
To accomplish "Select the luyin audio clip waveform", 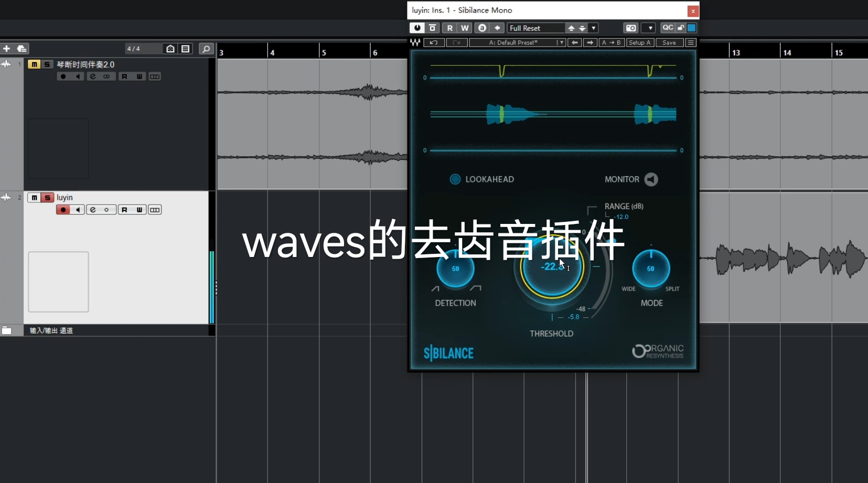I will point(784,257).
